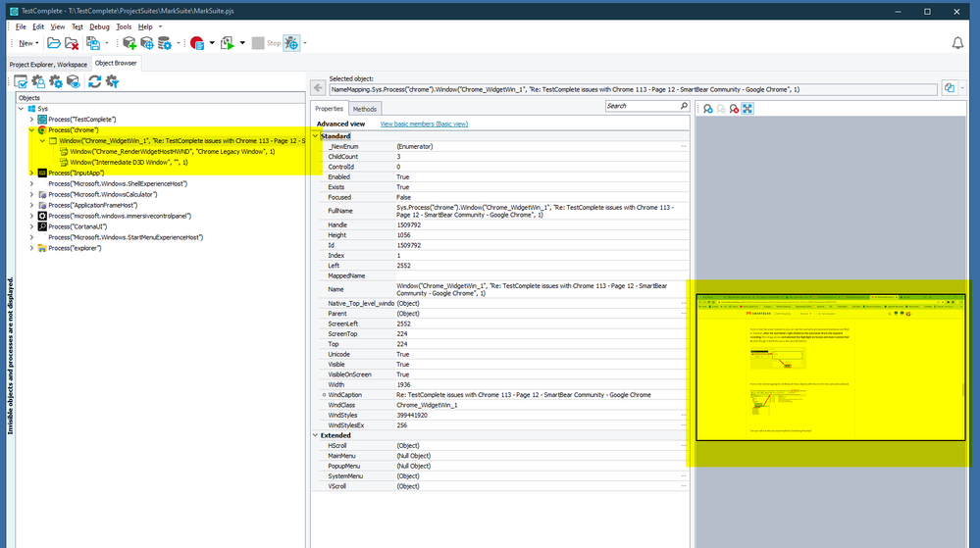Collapse the Sys root node
This screenshot has width=980, height=548.
pos(22,109)
